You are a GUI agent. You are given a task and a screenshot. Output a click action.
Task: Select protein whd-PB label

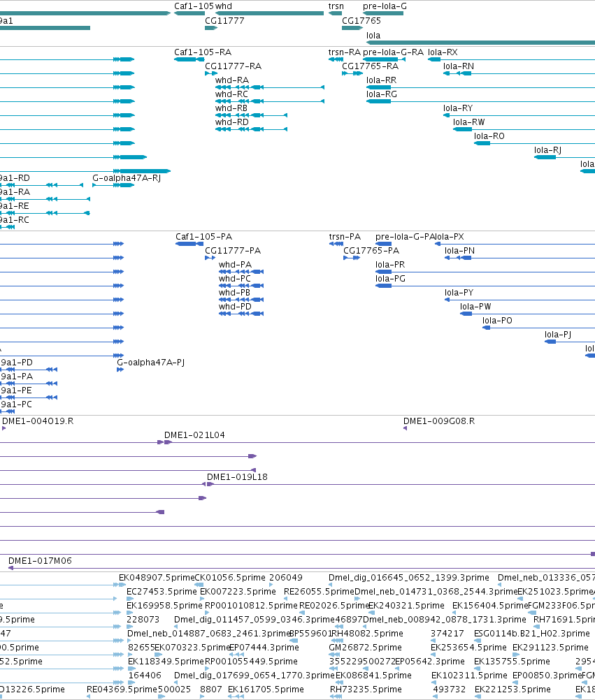point(234,293)
